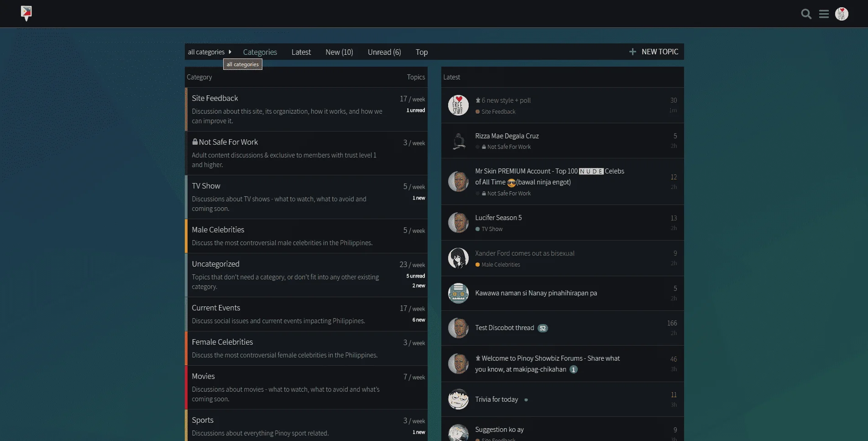Image resolution: width=868 pixels, height=441 pixels.
Task: Open poster avatar on Welcome to Pinoy Showbiz
Action: pyautogui.click(x=458, y=364)
